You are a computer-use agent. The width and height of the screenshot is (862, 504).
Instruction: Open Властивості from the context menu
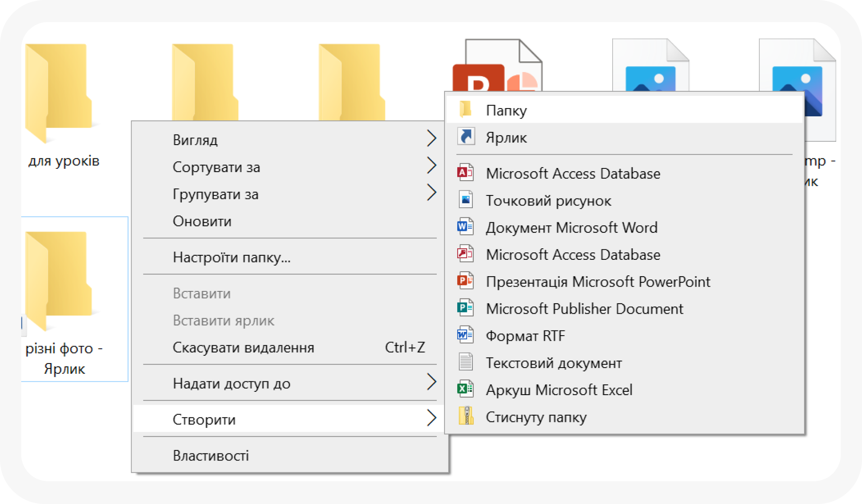211,456
